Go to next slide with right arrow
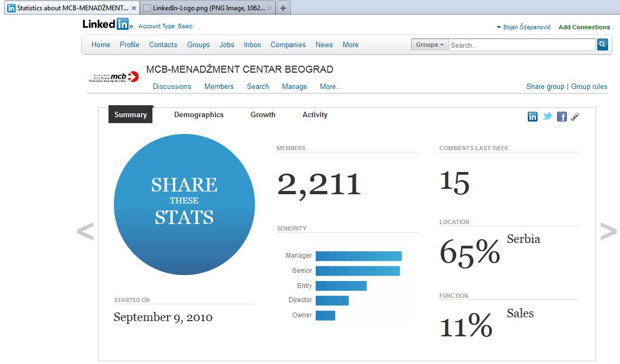Viewport: 620px width, 364px height. click(608, 231)
